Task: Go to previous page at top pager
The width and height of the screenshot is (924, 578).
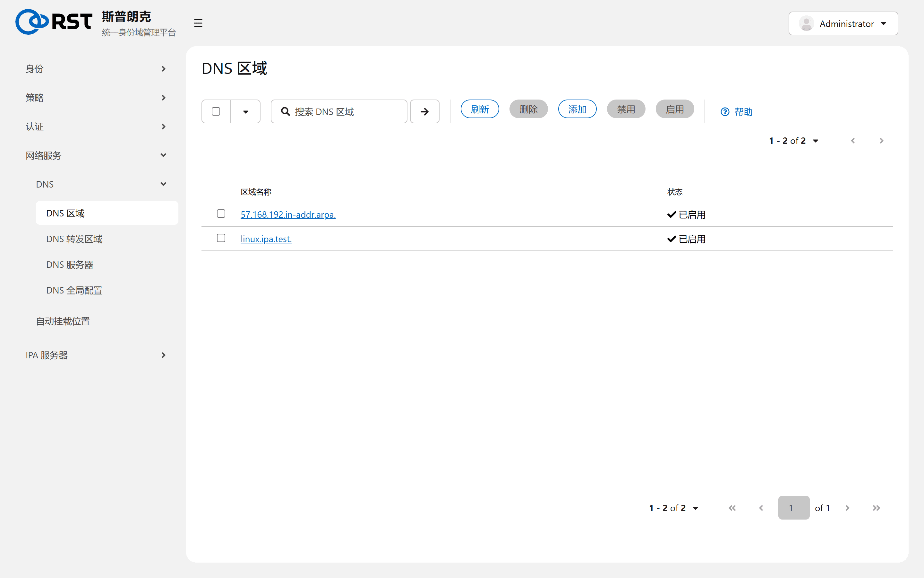Action: tap(852, 141)
